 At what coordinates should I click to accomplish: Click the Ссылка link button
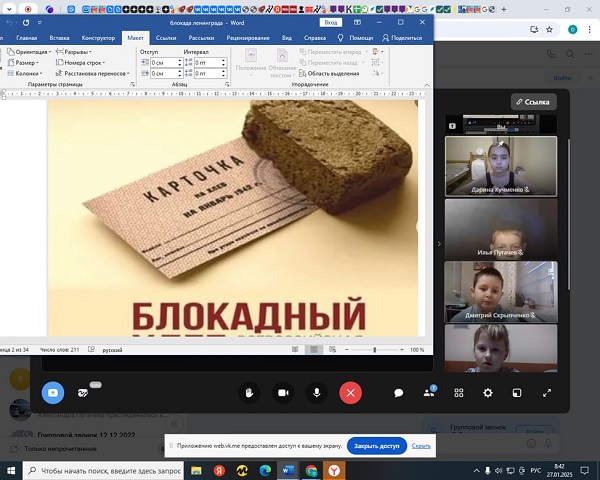pyautogui.click(x=533, y=102)
